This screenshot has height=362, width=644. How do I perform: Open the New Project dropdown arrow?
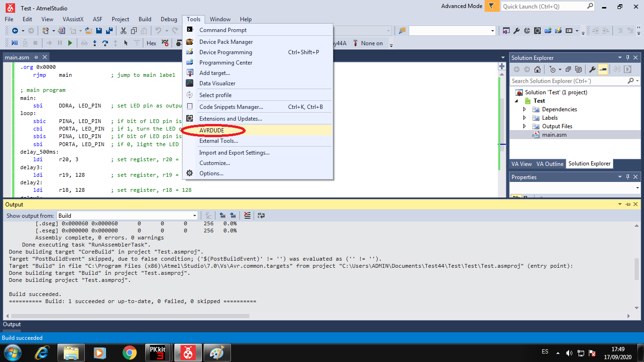(53, 31)
